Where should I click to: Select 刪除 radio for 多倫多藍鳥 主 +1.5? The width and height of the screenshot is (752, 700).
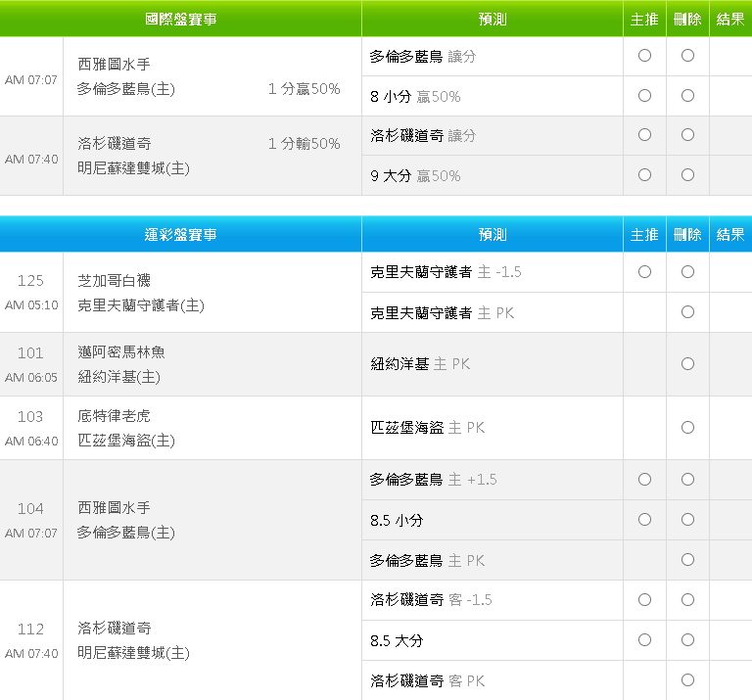pos(687,480)
